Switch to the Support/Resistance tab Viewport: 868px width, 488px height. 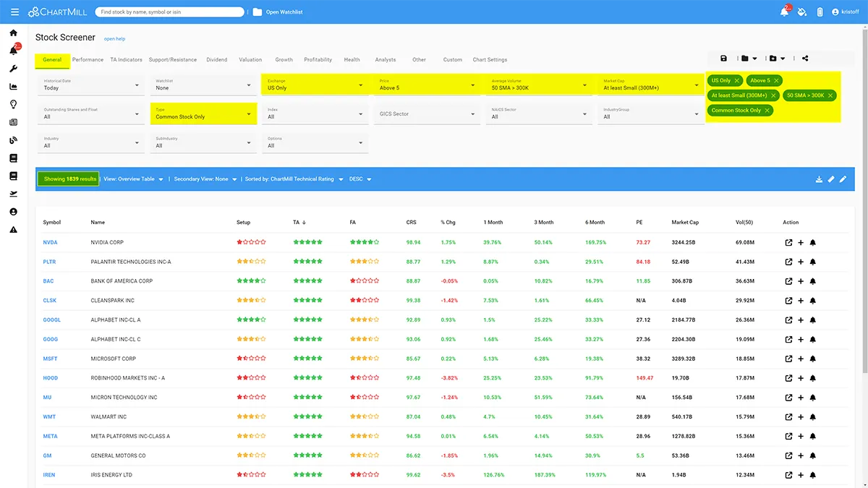(x=172, y=60)
